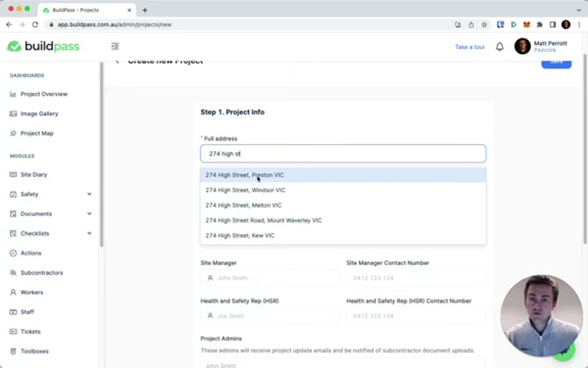Bookmark the page with the star icon
The width and height of the screenshot is (588, 368).
point(484,25)
